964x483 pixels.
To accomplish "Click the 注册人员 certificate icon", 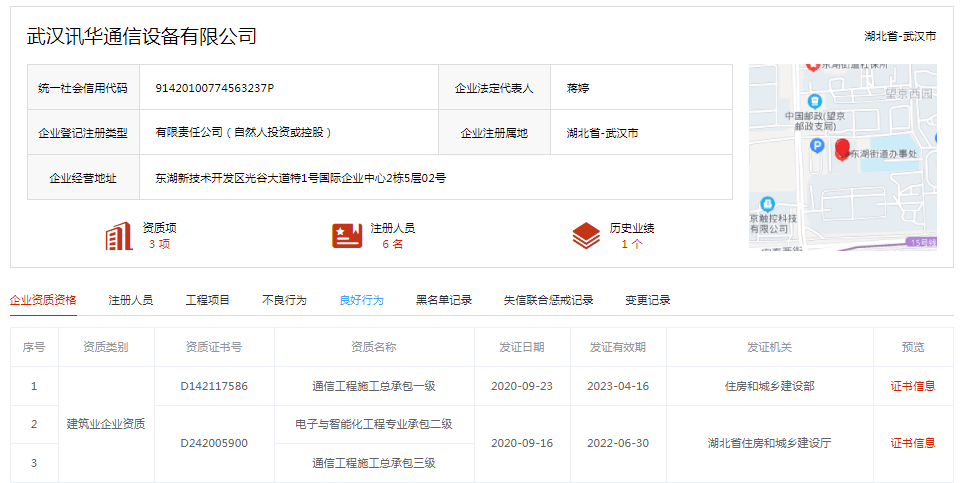I will click(x=347, y=236).
